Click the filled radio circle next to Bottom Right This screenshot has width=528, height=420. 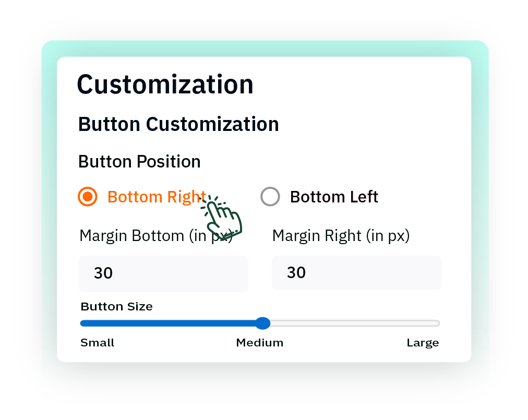point(87,197)
